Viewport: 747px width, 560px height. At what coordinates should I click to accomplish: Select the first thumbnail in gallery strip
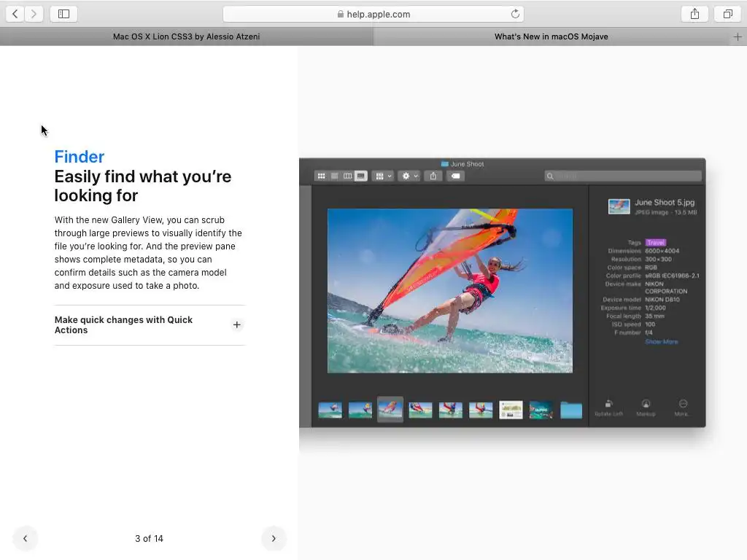coord(330,410)
